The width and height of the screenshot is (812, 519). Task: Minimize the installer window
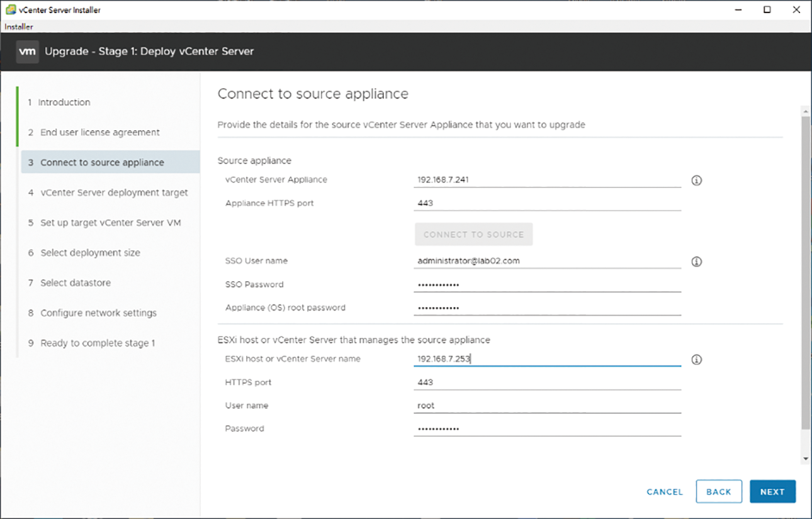[738, 9]
